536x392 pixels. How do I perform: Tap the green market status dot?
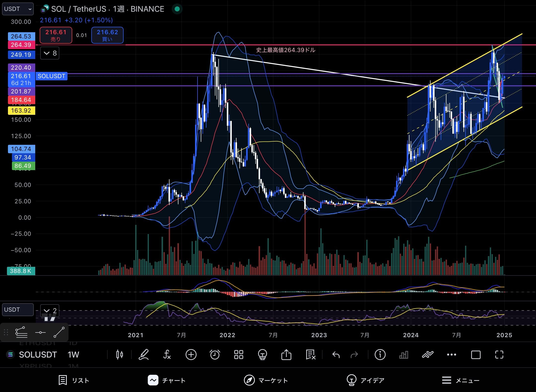coord(177,9)
